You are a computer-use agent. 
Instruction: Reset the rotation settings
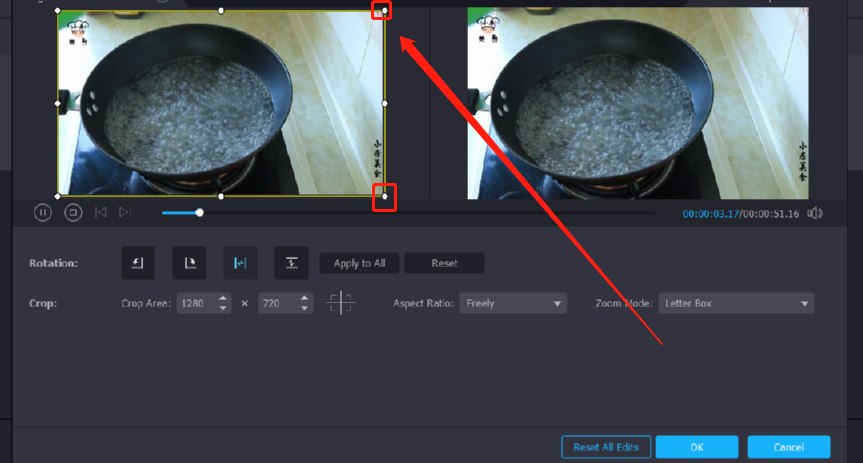[444, 263]
